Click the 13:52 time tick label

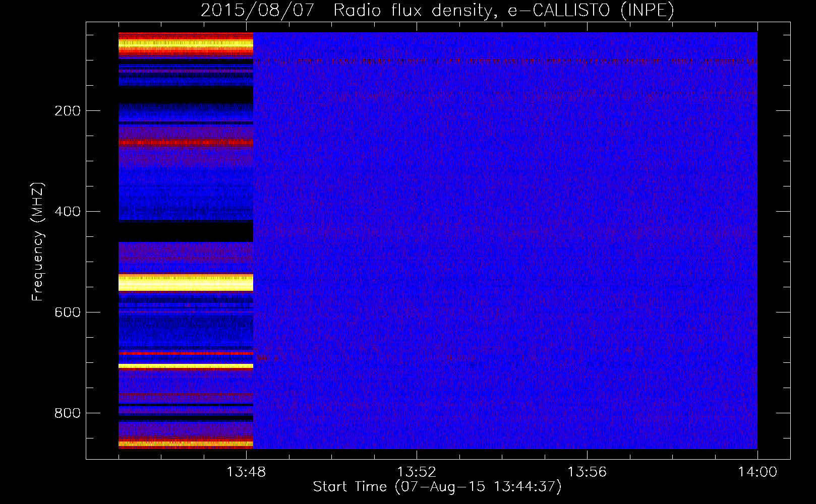pos(417,472)
